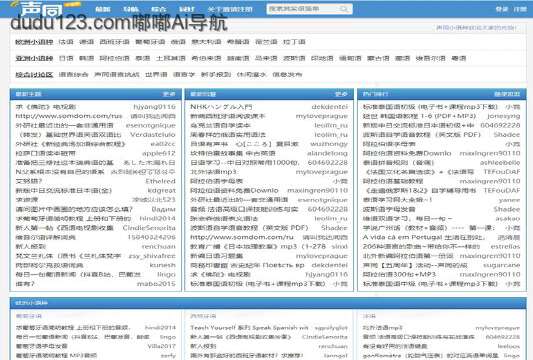Open user hjyang0116 profile link
This screenshot has height=360, width=533.
[155, 107]
